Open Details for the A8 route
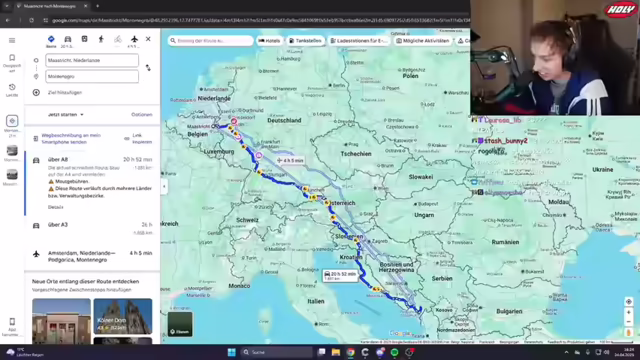Screen dimensions: 640x360 click(56, 207)
